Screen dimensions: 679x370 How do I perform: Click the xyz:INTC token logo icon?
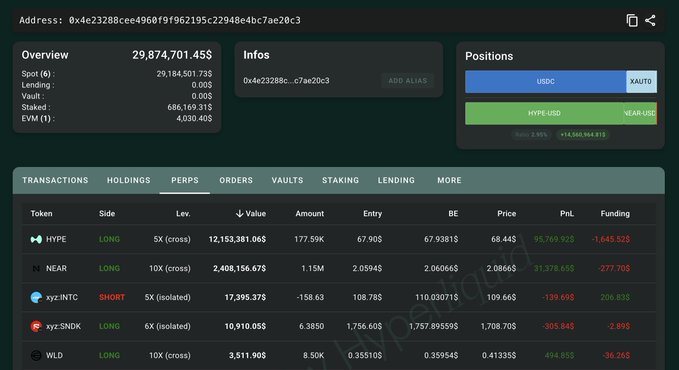tap(36, 297)
